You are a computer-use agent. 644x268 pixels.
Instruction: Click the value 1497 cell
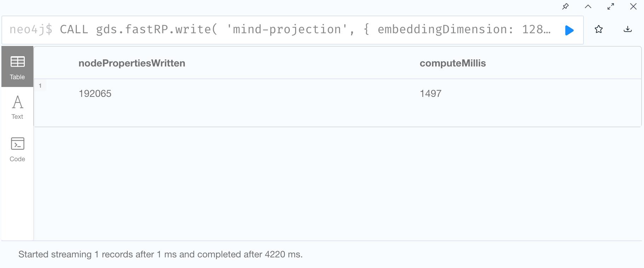(x=430, y=94)
